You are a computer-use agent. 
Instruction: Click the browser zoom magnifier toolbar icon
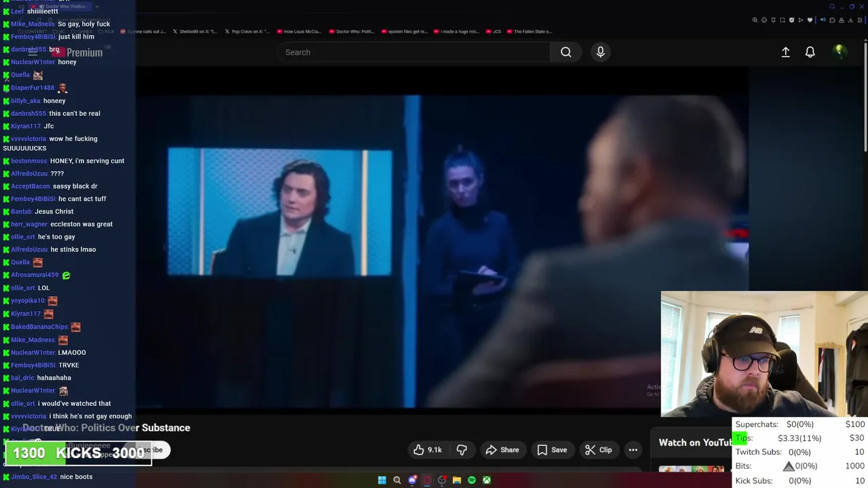[755, 20]
